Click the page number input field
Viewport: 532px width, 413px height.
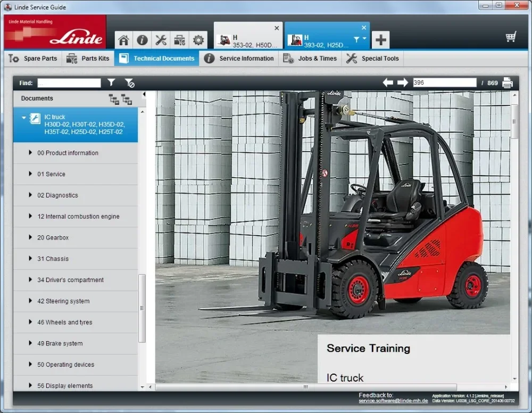click(x=444, y=82)
